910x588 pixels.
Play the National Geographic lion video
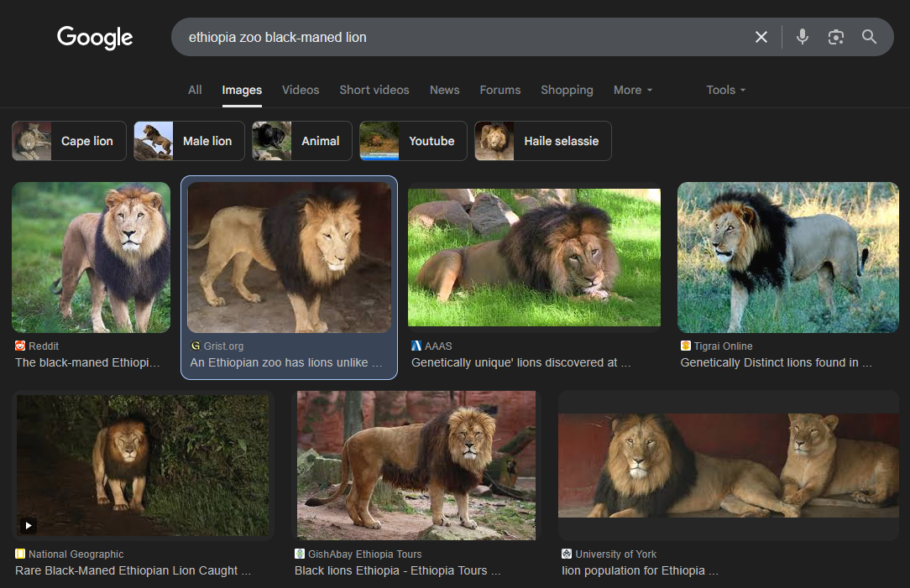(x=28, y=525)
